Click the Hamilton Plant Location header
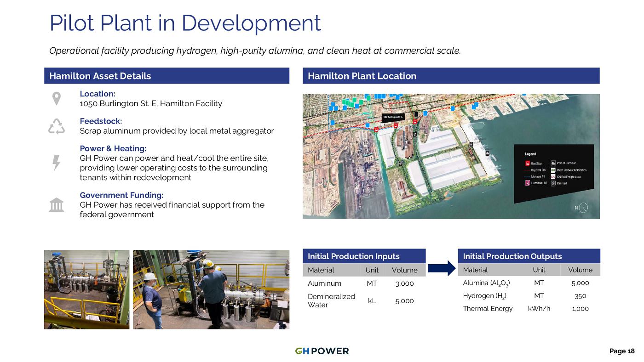This screenshot has height=362, width=644. tap(451, 76)
